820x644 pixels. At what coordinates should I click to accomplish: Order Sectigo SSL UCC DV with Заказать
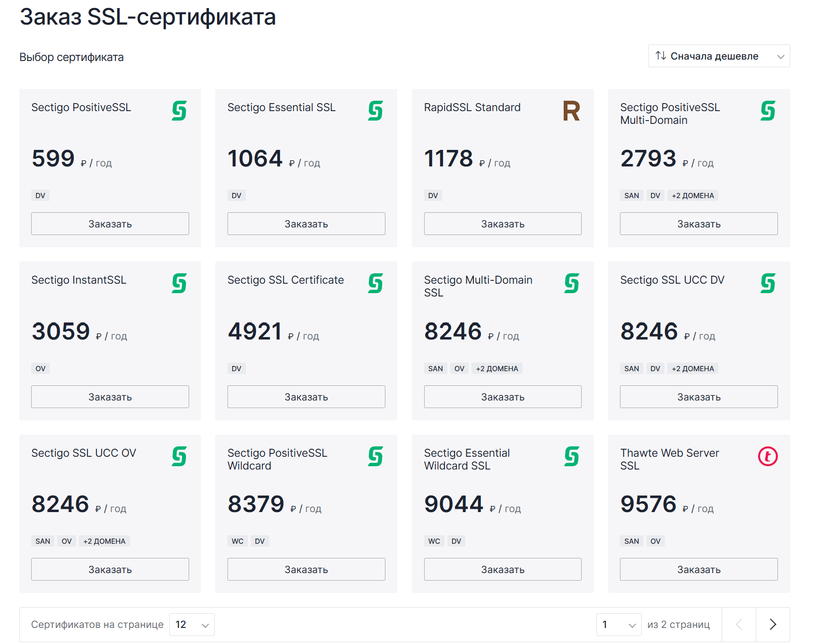pos(699,397)
